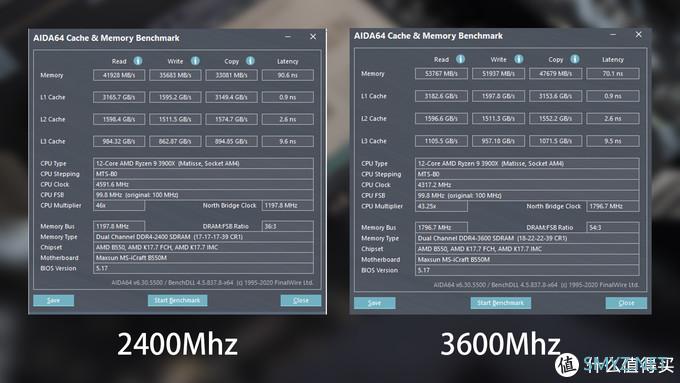Click L2 Cache read 1598.4 GB/s field
680x383 pixels.
pos(119,119)
